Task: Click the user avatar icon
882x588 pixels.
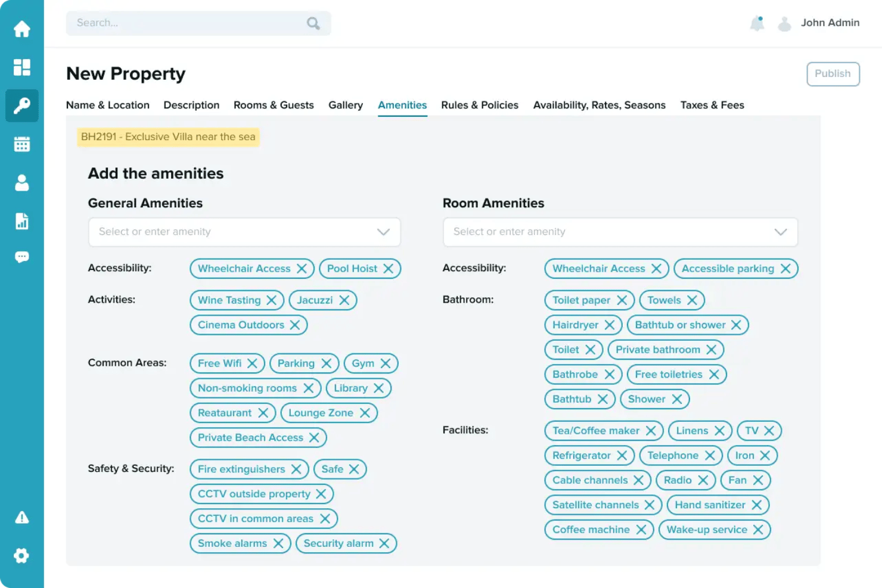Action: (784, 24)
